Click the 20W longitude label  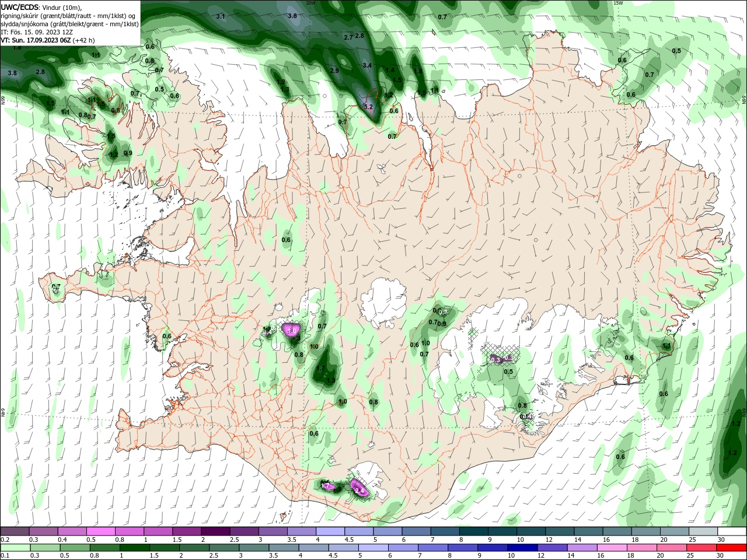[310, 3]
